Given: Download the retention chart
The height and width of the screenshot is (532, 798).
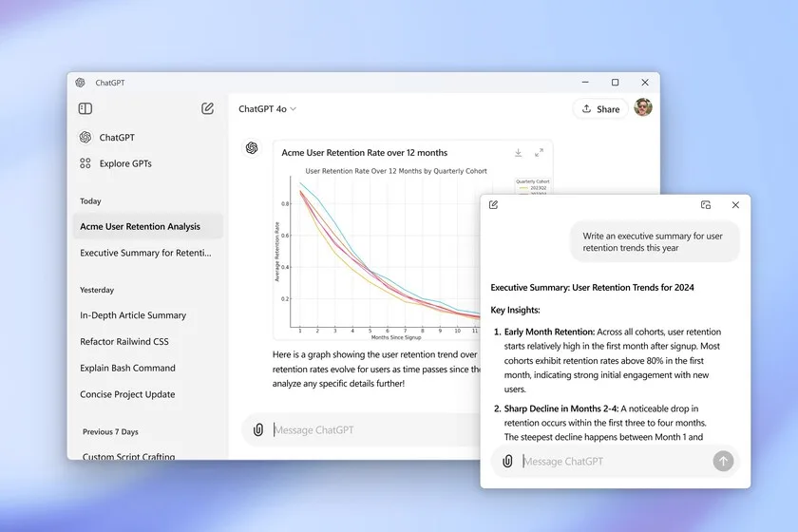Looking at the screenshot, I should pos(518,152).
